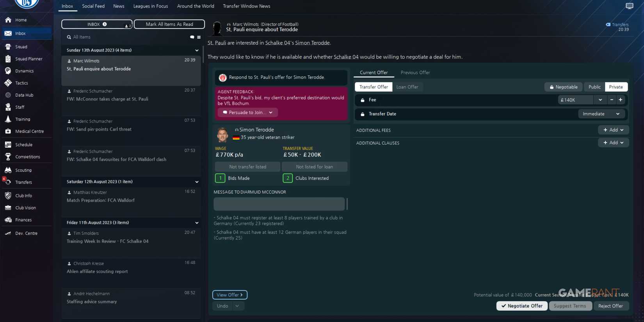Open the Undo dropdown arrow
The height and width of the screenshot is (322, 644).
[237, 306]
